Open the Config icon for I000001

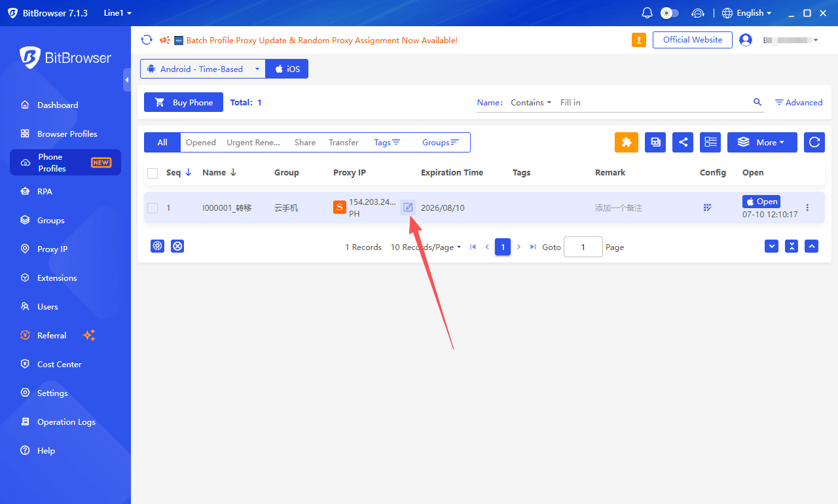click(x=708, y=207)
